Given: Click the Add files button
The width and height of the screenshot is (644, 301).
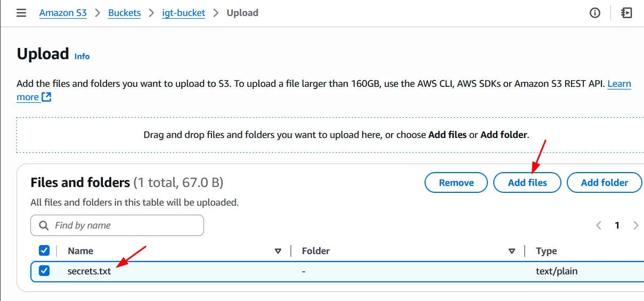Looking at the screenshot, I should (x=527, y=183).
